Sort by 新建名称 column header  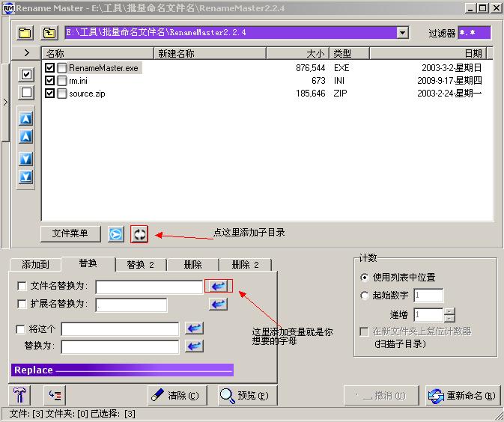[210, 53]
